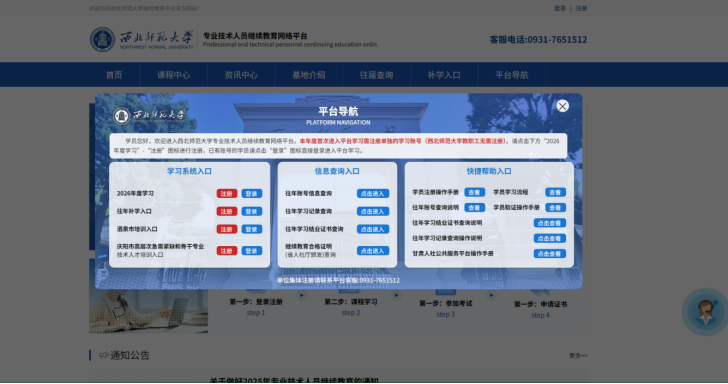728x384 pixels.
Task: Click 查看 for 往年账号查询说明
Action: [474, 208]
